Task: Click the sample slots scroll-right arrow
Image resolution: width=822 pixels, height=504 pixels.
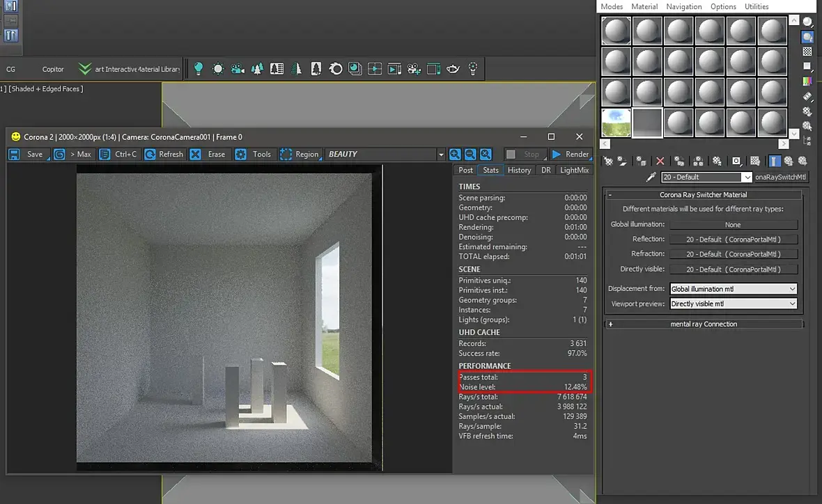Action: 783,143
